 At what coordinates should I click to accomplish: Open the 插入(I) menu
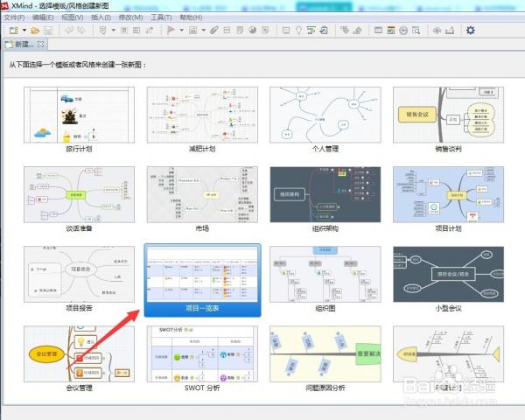101,17
